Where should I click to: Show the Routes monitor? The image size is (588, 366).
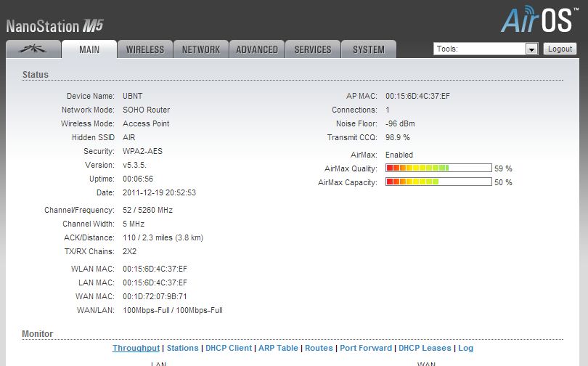pos(319,348)
